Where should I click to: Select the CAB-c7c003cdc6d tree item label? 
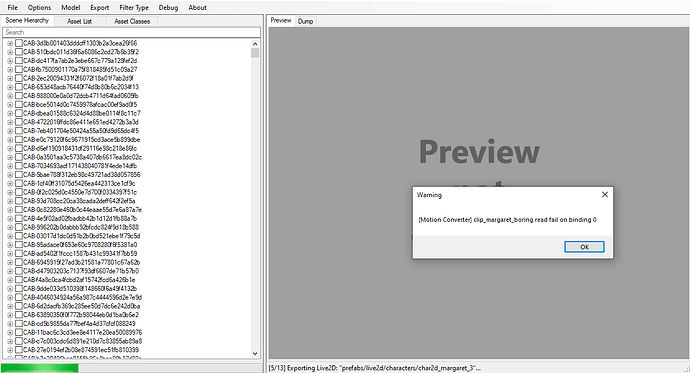[82, 341]
